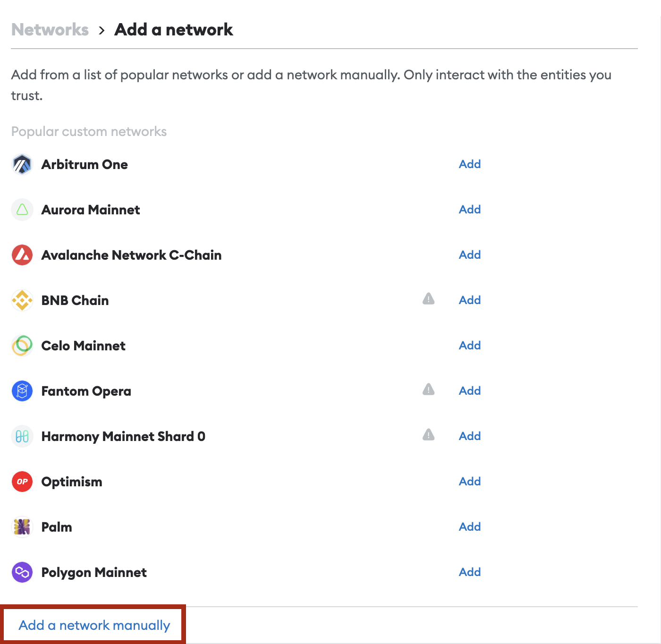Click the Optimism OP logo icon

pos(22,482)
